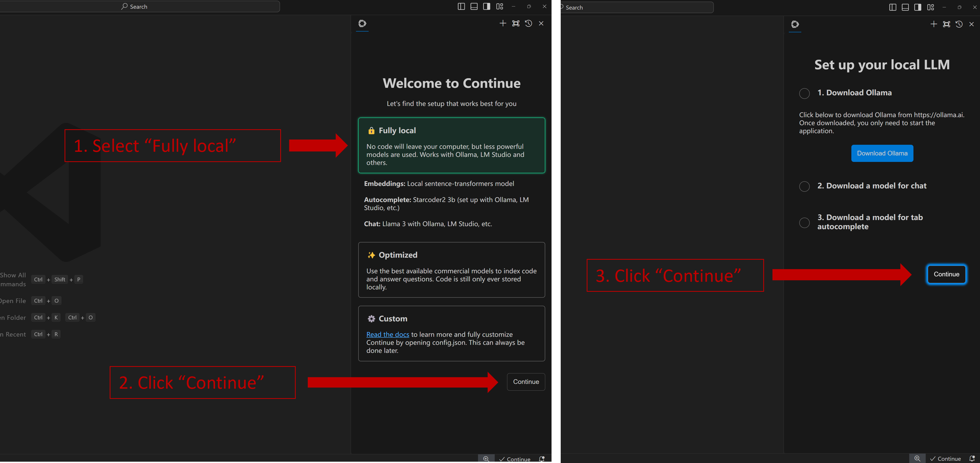Select radio for Download a model for chat
The image size is (980, 463).
(x=804, y=186)
